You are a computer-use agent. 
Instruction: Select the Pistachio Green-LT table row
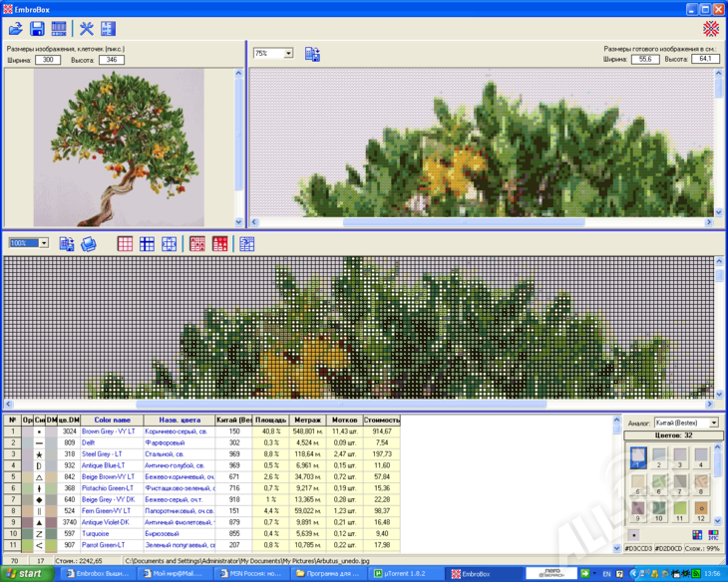point(106,488)
